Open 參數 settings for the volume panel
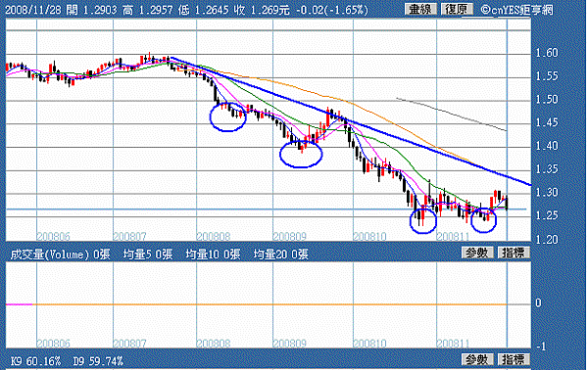Image resolution: width=588 pixels, height=370 pixels. pyautogui.click(x=477, y=253)
